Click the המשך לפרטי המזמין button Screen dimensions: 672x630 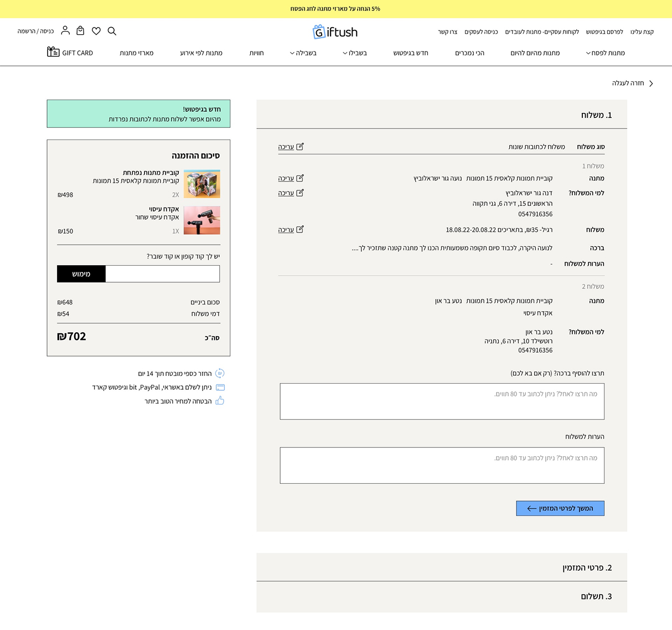coord(560,508)
